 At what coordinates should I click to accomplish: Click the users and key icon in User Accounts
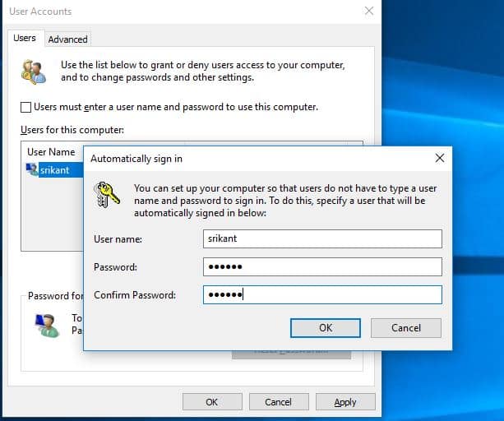pyautogui.click(x=34, y=72)
